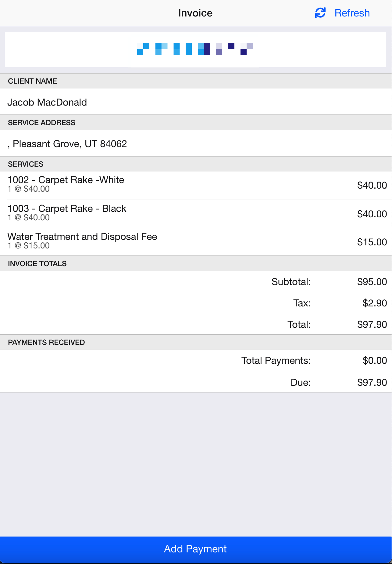Select the Due $97.90 amount
The height and width of the screenshot is (564, 392).
click(x=372, y=382)
